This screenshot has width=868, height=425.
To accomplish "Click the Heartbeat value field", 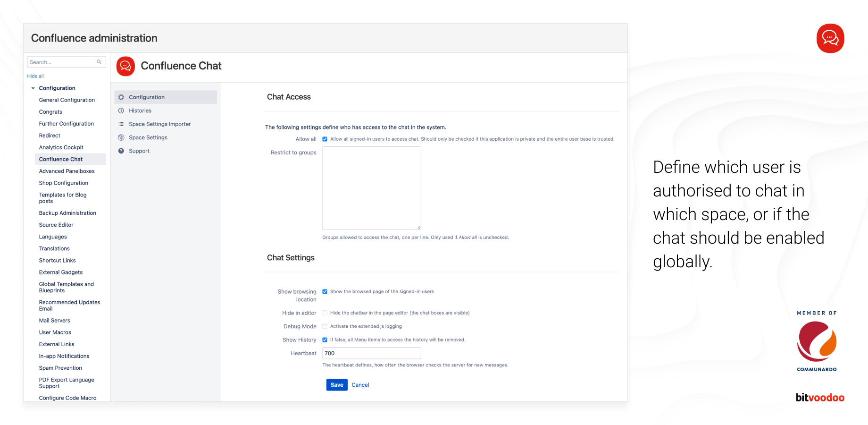I will (x=372, y=353).
